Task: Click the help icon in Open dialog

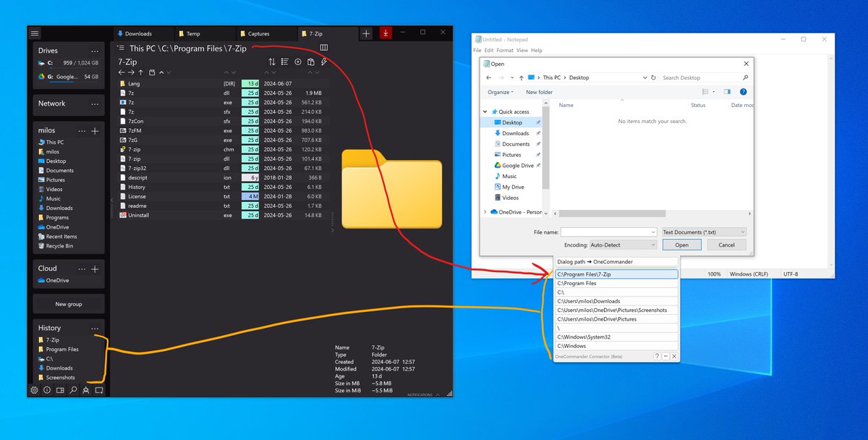Action: point(743,92)
